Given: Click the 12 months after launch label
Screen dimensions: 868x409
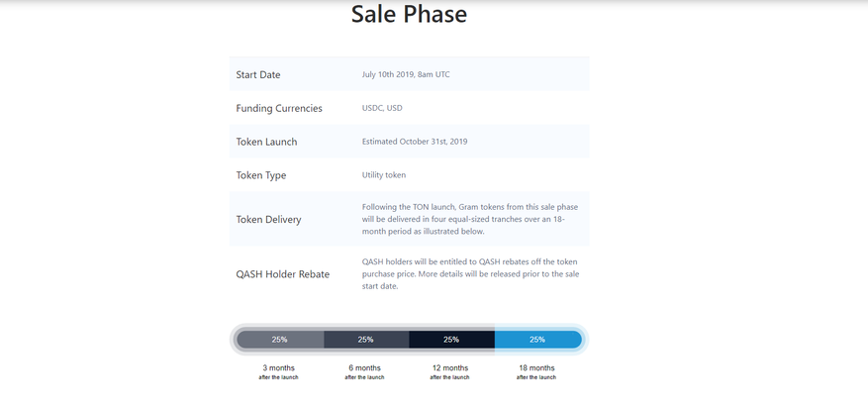Looking at the screenshot, I should pos(450,371).
